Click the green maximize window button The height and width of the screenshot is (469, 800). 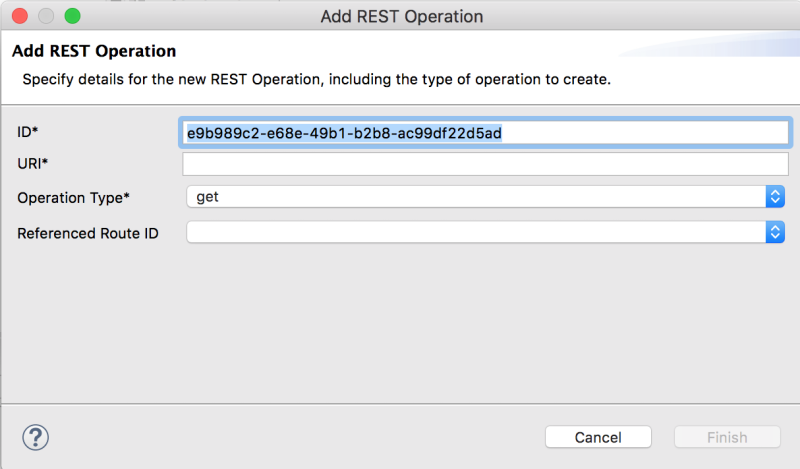pyautogui.click(x=72, y=16)
